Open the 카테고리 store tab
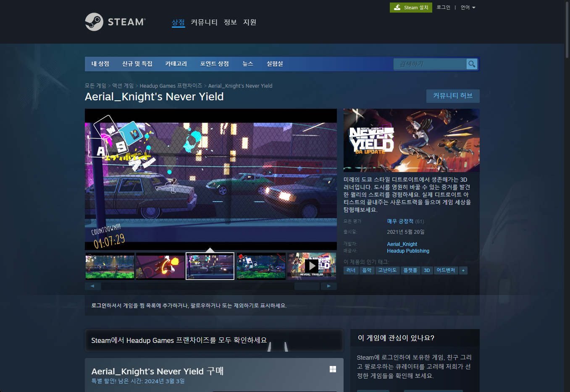This screenshot has height=392, width=570. coord(176,64)
